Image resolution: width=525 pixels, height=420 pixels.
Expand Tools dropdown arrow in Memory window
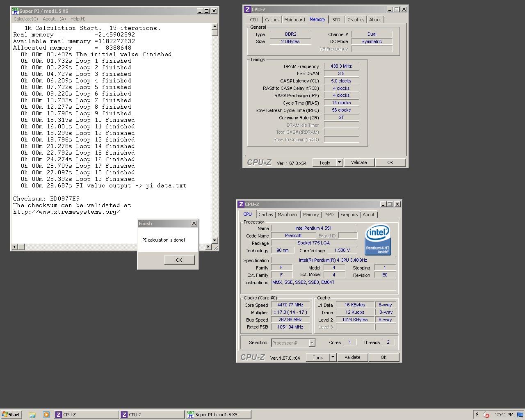[339, 163]
